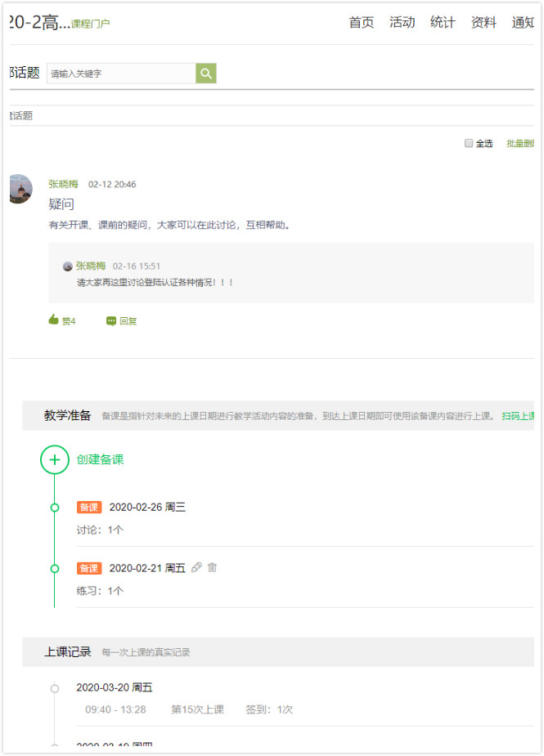Click the pencil edit icon beside 2020-02-21 备课

pos(196,567)
